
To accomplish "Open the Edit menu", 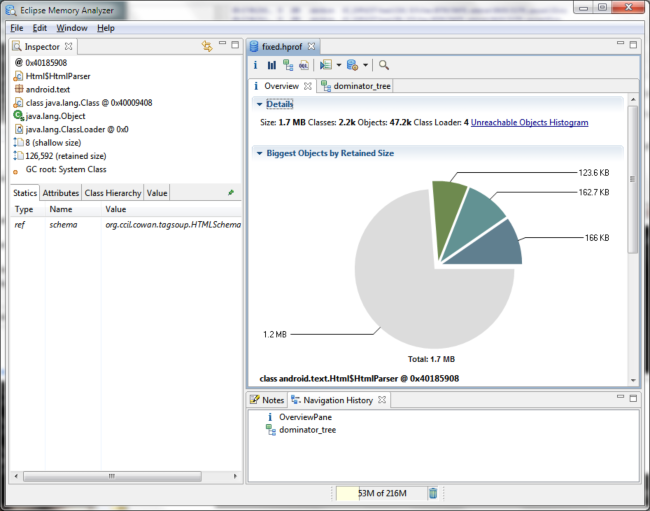I will [x=40, y=28].
